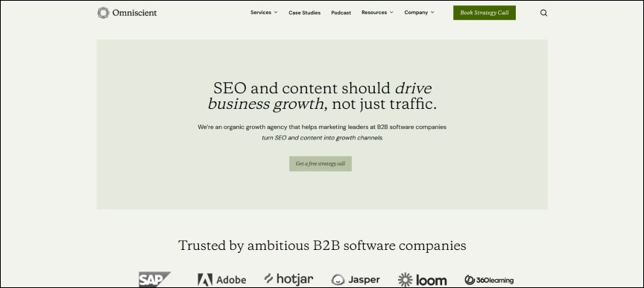Screen dimensions: 644x288
Task: Click the headline 'SEO and content should drive'
Action: [323, 88]
